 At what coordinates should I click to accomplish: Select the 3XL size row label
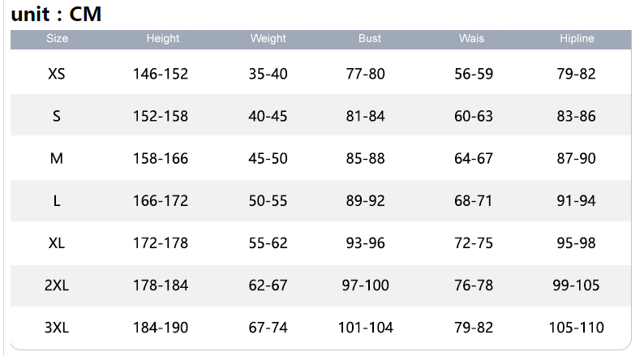[x=57, y=328]
